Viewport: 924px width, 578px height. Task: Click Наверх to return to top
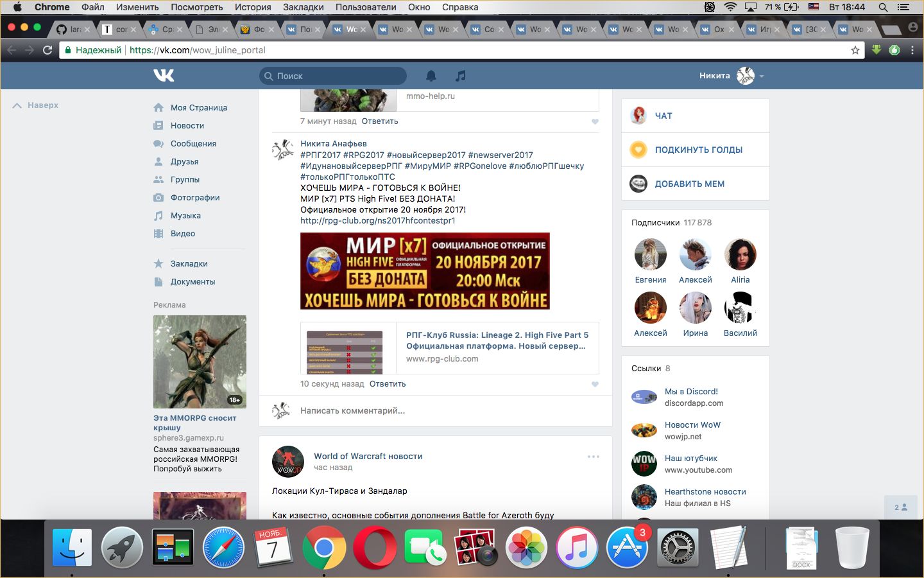coord(36,105)
